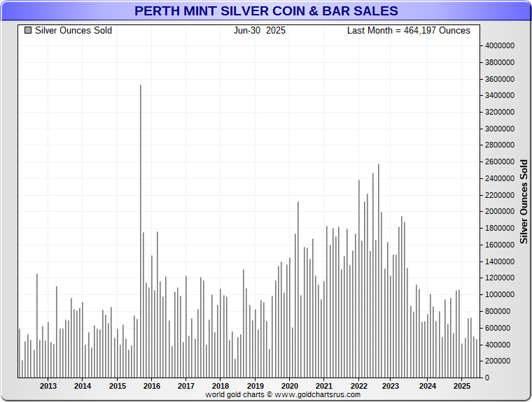Click the 2016 x-axis year label

pos(152,386)
